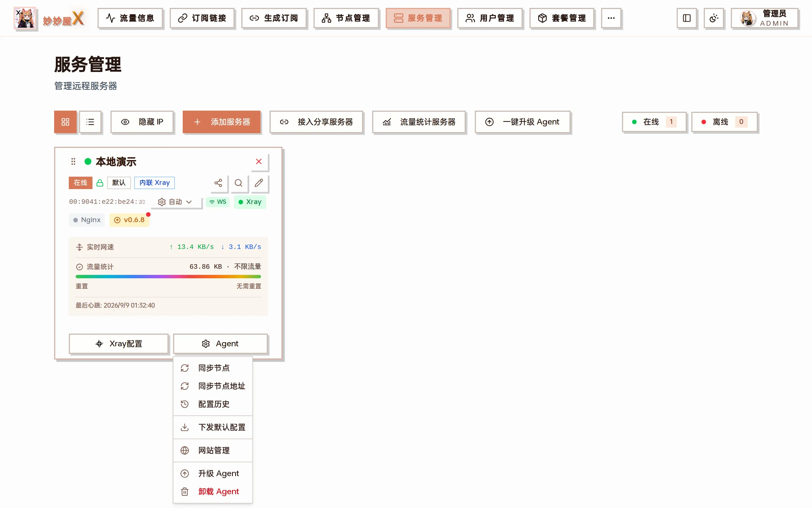Image resolution: width=812 pixels, height=508 pixels.
Task: Filter servers by 离线 status
Action: coord(724,122)
